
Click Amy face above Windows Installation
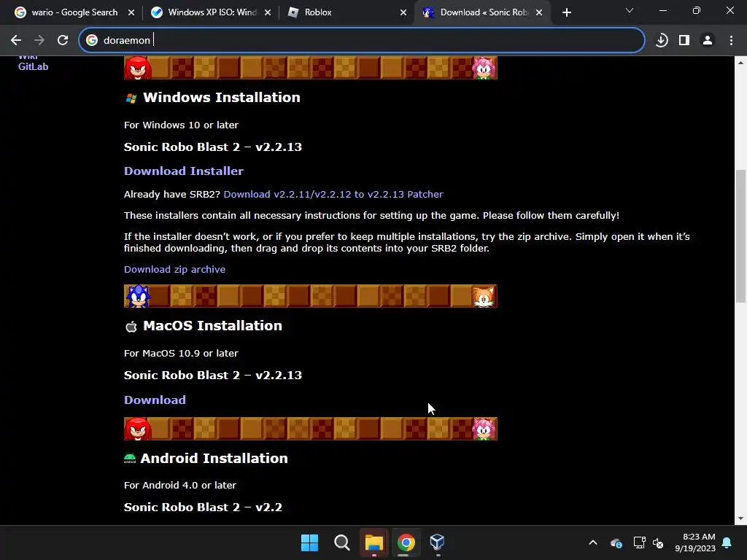coord(484,68)
